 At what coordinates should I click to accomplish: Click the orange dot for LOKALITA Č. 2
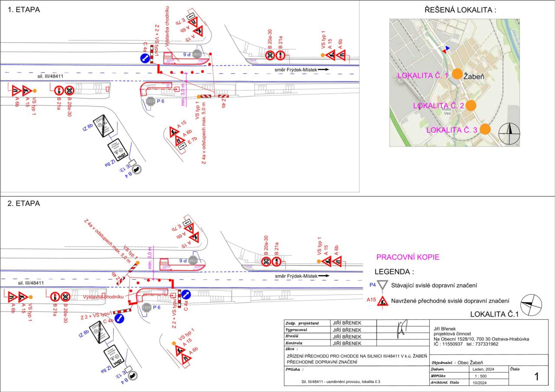[471, 105]
